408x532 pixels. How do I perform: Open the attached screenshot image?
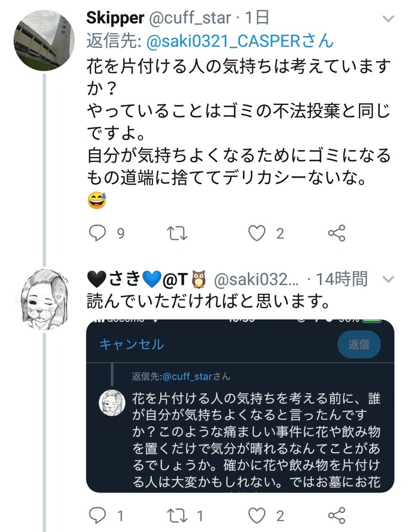click(x=241, y=406)
